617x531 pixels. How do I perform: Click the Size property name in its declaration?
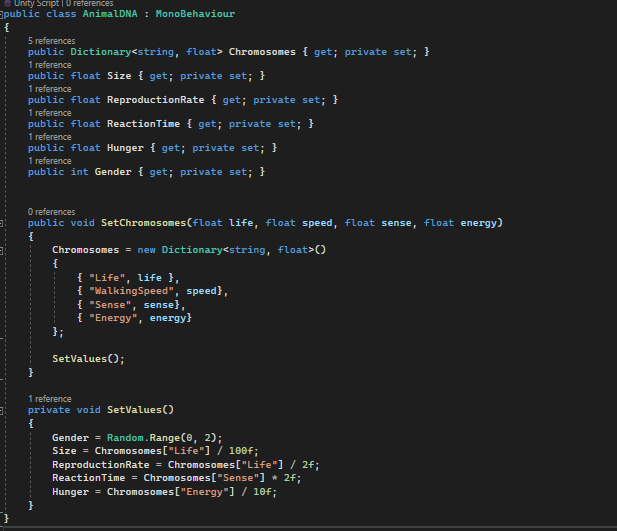click(119, 76)
